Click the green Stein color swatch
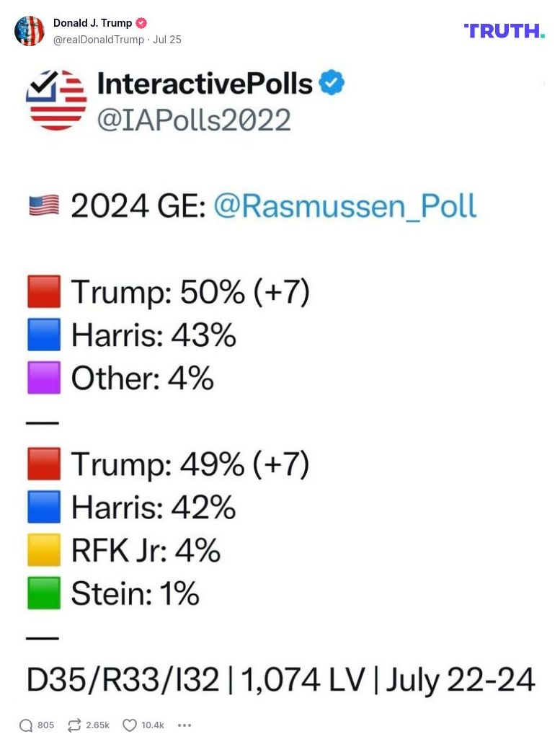This screenshot has height=747, width=560. (x=44, y=593)
